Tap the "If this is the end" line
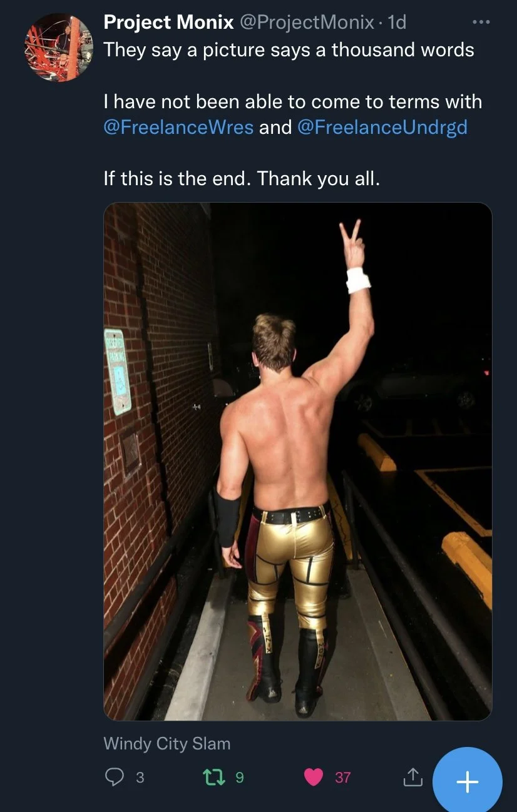517x812 pixels. 242,179
